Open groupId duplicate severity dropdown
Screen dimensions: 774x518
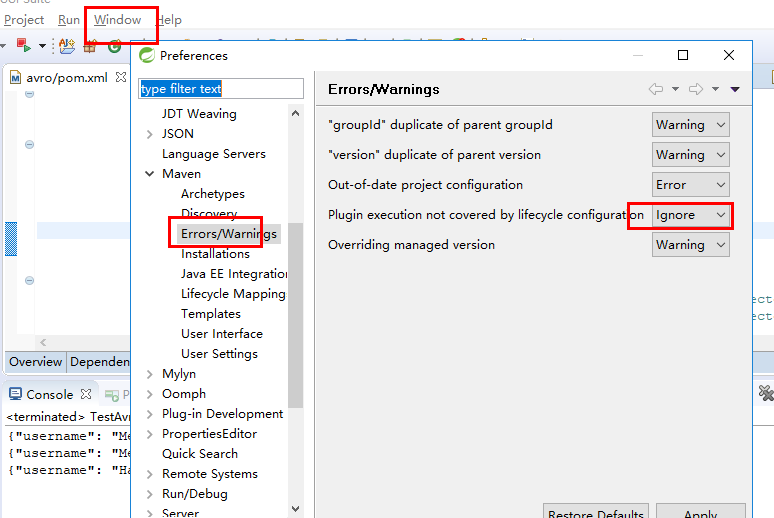click(691, 125)
